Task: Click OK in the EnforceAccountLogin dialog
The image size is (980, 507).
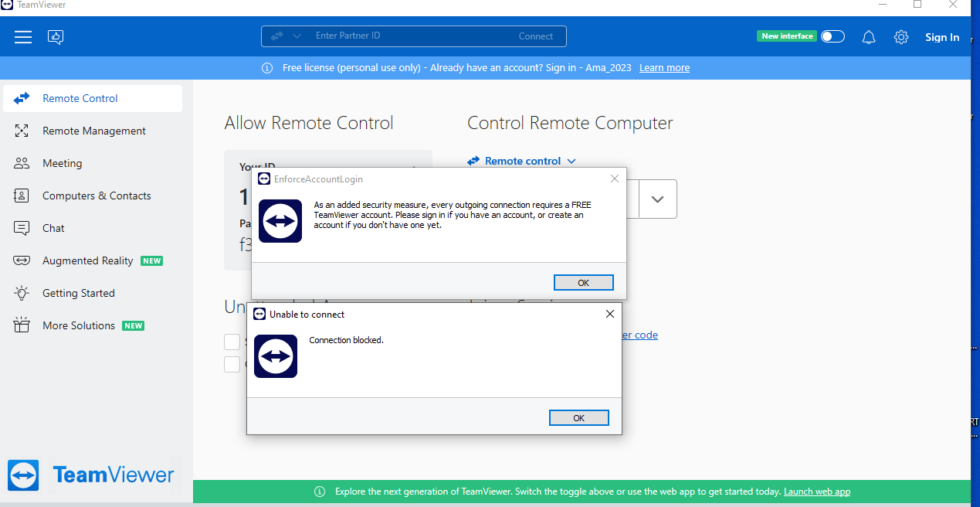Action: click(584, 283)
